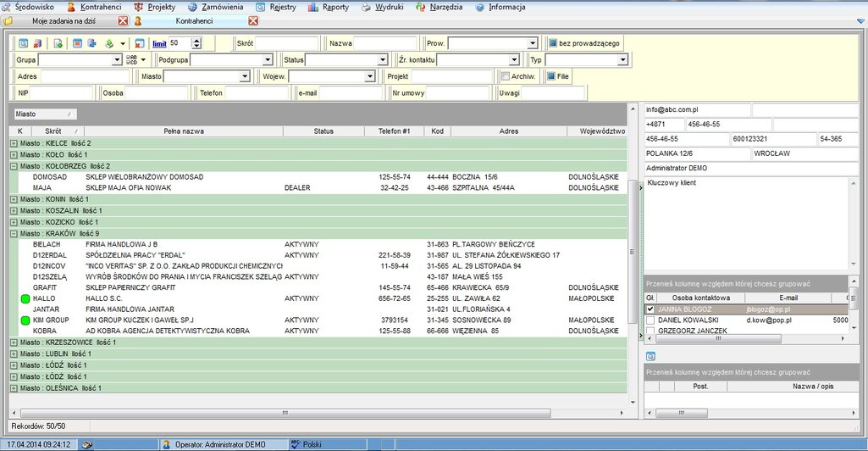Expand the Miasto : LUBLIN group

pos(14,354)
